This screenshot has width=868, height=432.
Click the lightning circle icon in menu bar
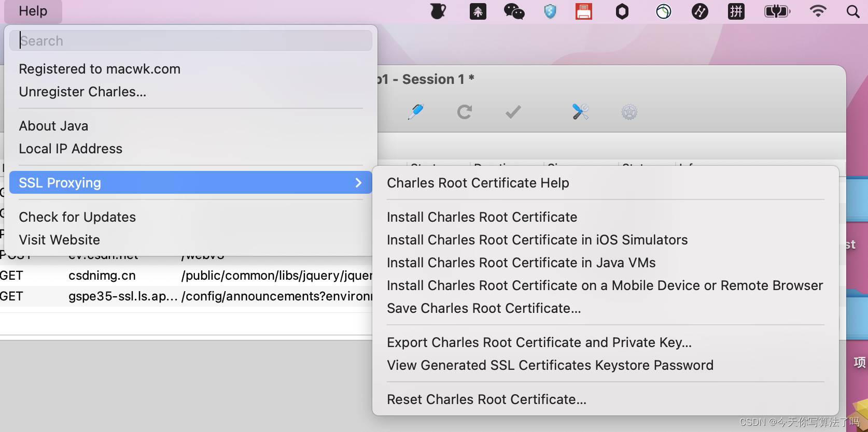[x=700, y=11]
